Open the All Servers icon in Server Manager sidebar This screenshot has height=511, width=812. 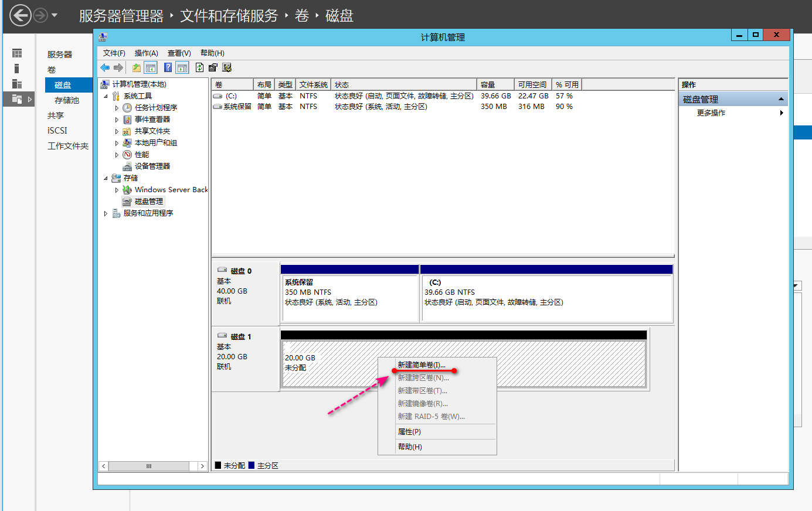[17, 84]
